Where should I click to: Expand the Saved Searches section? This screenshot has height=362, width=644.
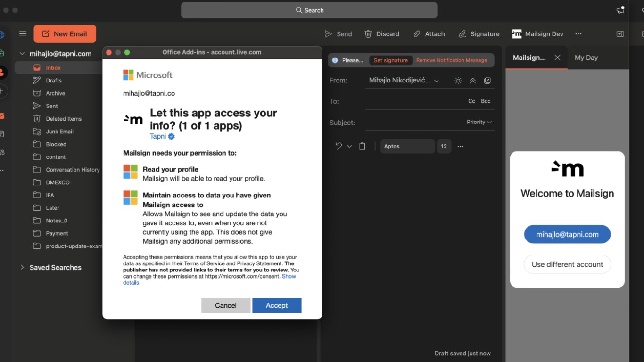(22, 267)
